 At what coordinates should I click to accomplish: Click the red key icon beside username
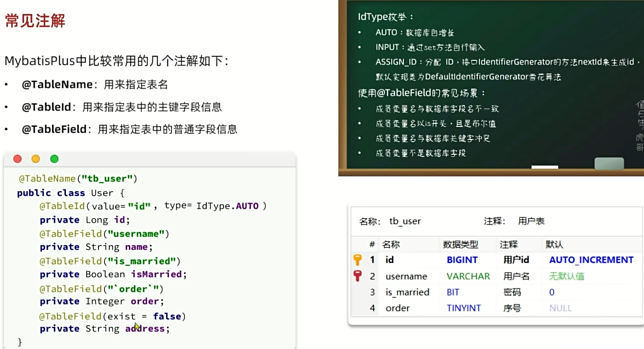pos(358,276)
